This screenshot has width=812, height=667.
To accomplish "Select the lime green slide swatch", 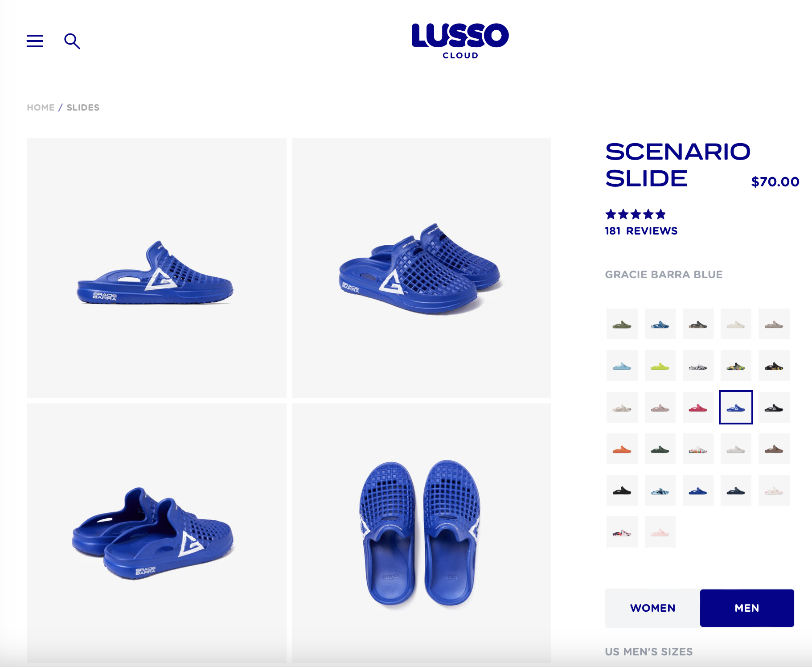I will [x=660, y=366].
